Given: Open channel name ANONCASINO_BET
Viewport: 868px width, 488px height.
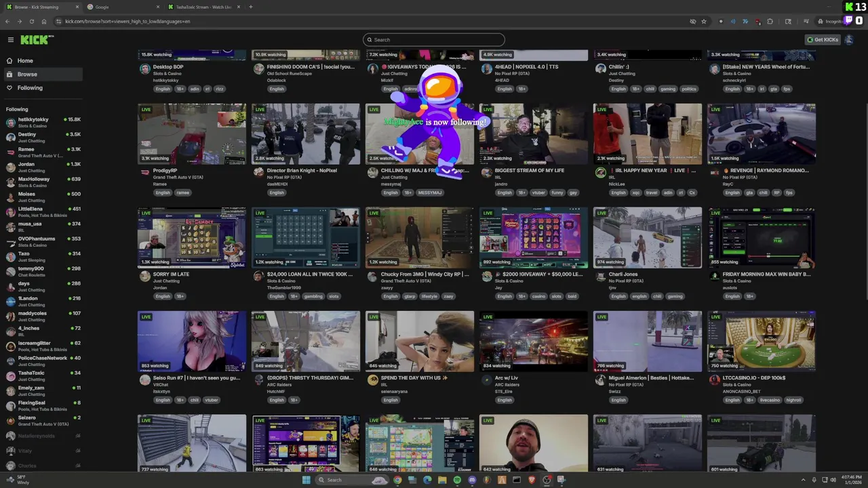Looking at the screenshot, I should [742, 391].
